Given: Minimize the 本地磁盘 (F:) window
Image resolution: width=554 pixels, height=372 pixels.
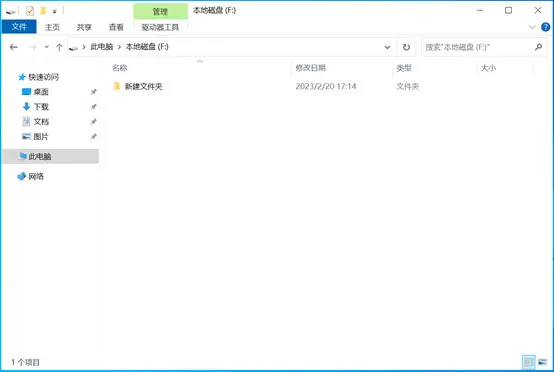Looking at the screenshot, I should click(x=479, y=10).
